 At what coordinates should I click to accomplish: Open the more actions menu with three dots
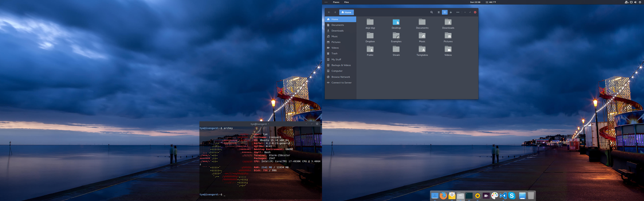(458, 12)
